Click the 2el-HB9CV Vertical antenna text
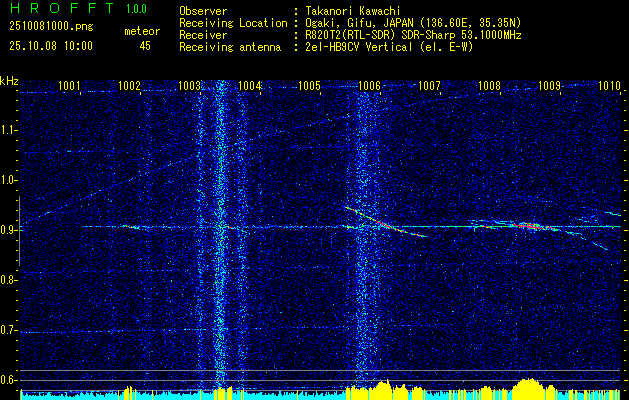 [387, 47]
